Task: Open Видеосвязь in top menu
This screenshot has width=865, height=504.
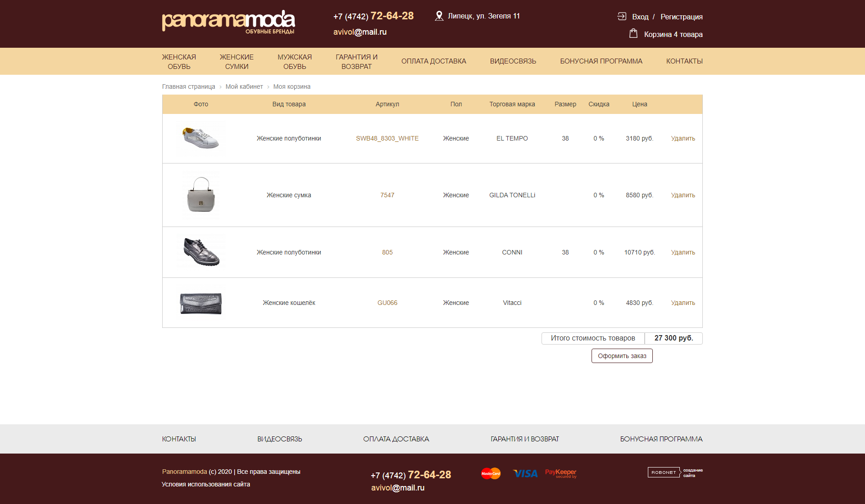Action: pyautogui.click(x=513, y=61)
